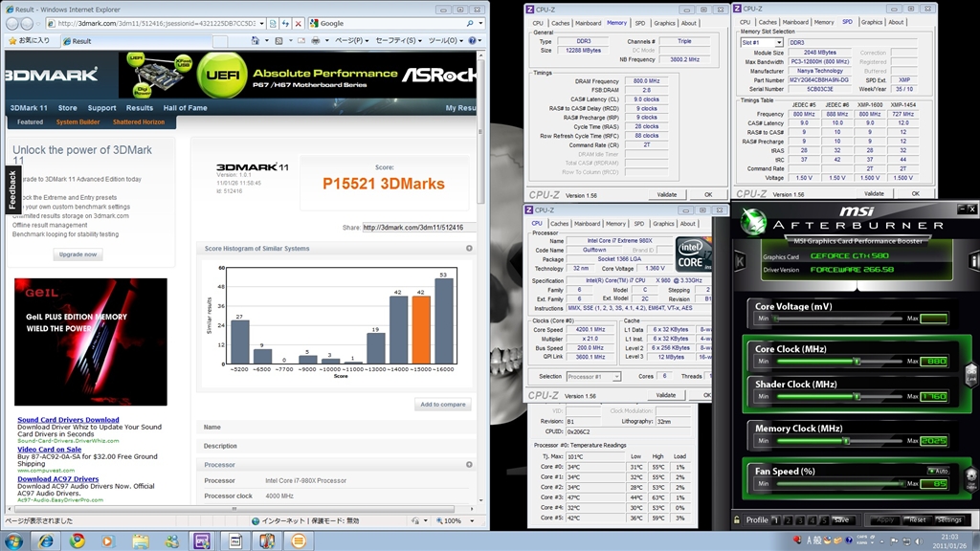Click Validate in CPU-Z Memory window
The width and height of the screenshot is (980, 551).
(x=666, y=194)
